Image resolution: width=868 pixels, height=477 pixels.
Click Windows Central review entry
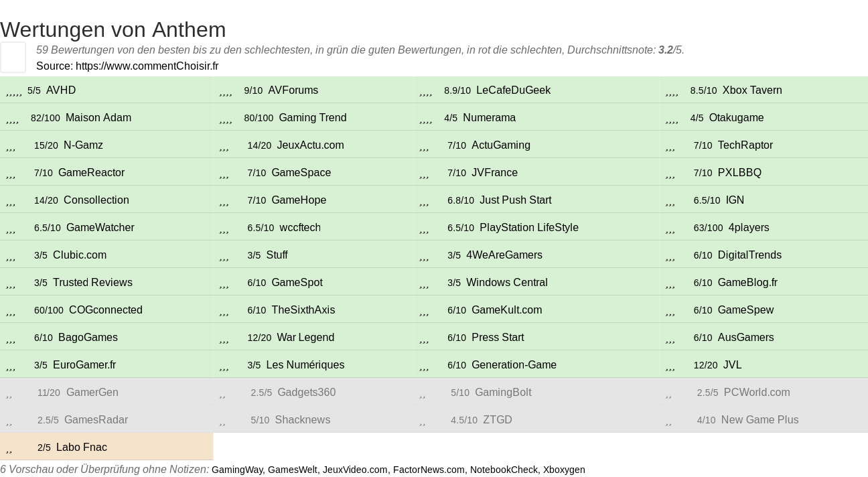[x=507, y=283]
